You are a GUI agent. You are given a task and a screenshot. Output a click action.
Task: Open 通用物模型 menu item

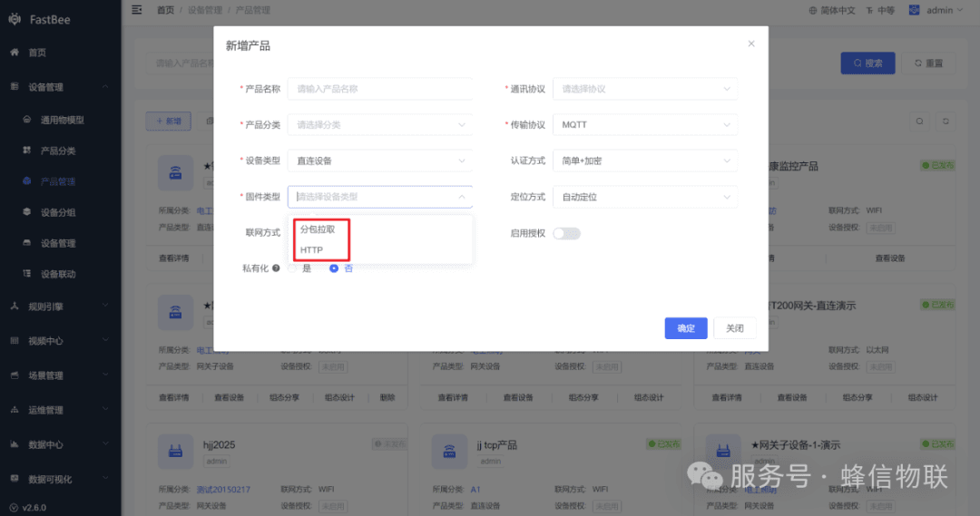61,120
